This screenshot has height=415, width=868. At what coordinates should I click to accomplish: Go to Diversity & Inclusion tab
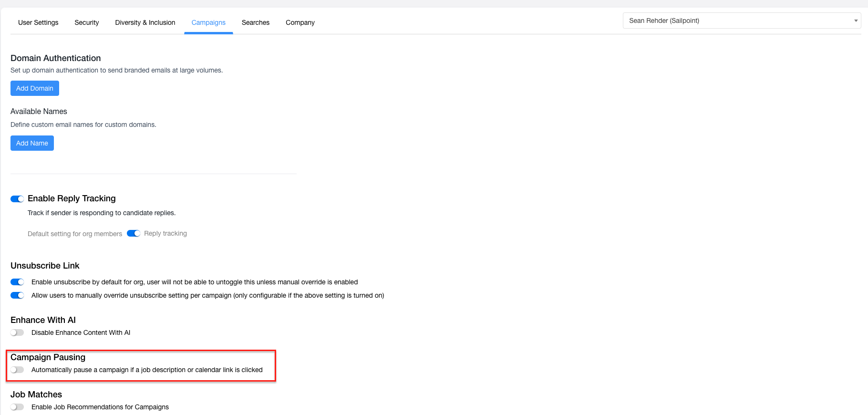[x=145, y=22]
